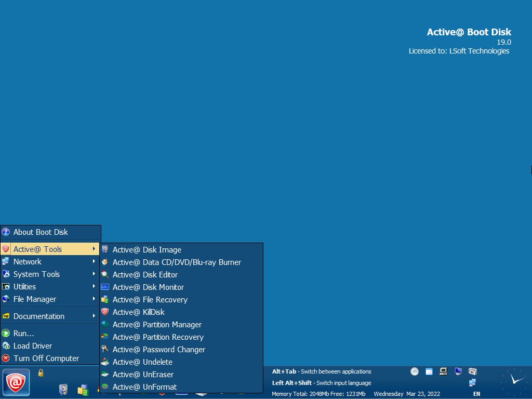Select Turn Off Computer
The height and width of the screenshot is (399, 532).
click(50, 358)
